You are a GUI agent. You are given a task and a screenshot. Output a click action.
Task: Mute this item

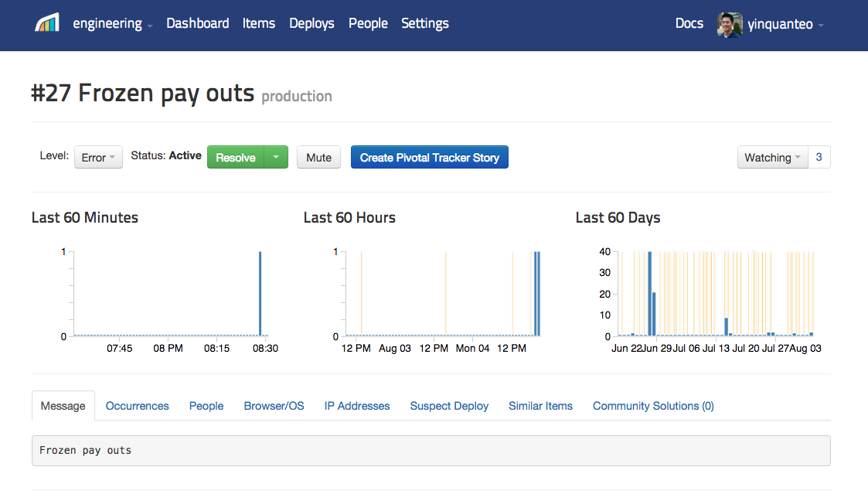pyautogui.click(x=319, y=157)
